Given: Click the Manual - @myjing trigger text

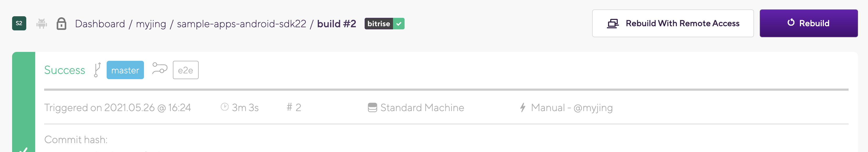Looking at the screenshot, I should (x=571, y=108).
